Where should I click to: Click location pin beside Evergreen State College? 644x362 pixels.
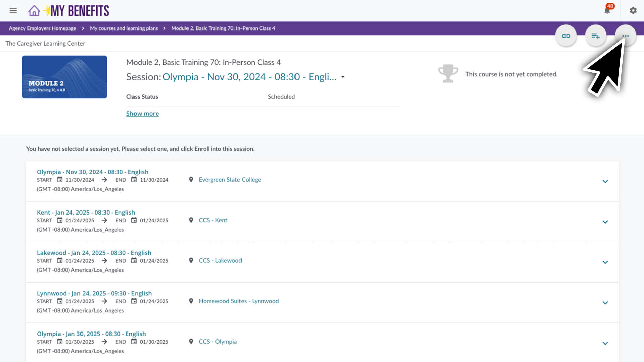tap(191, 180)
